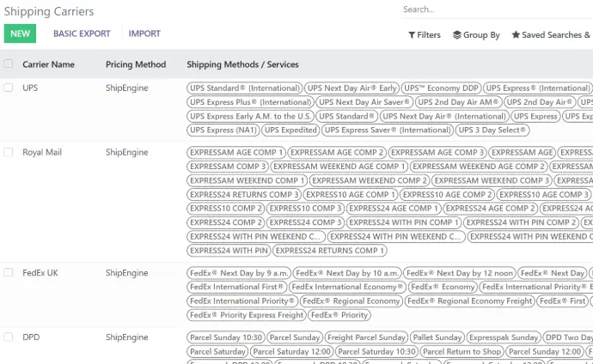593x364 pixels.
Task: Click the Parcel Sunday 10:30 tag
Action: click(x=226, y=337)
